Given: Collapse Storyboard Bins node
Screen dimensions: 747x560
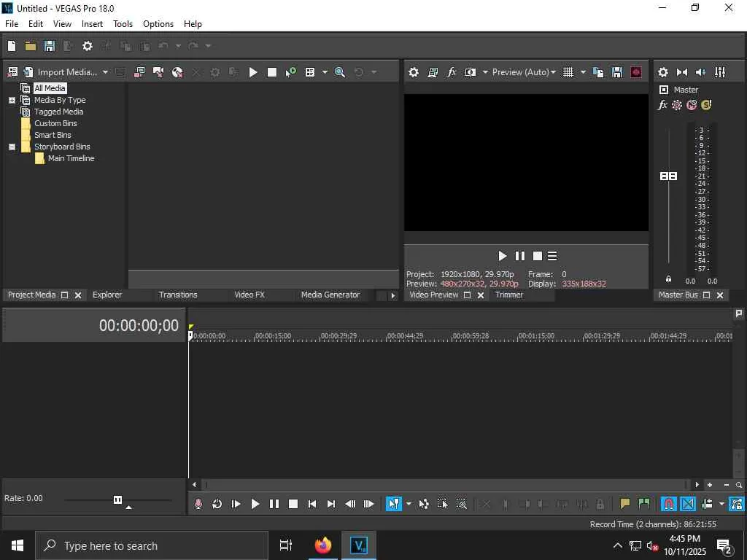Looking at the screenshot, I should (x=12, y=147).
